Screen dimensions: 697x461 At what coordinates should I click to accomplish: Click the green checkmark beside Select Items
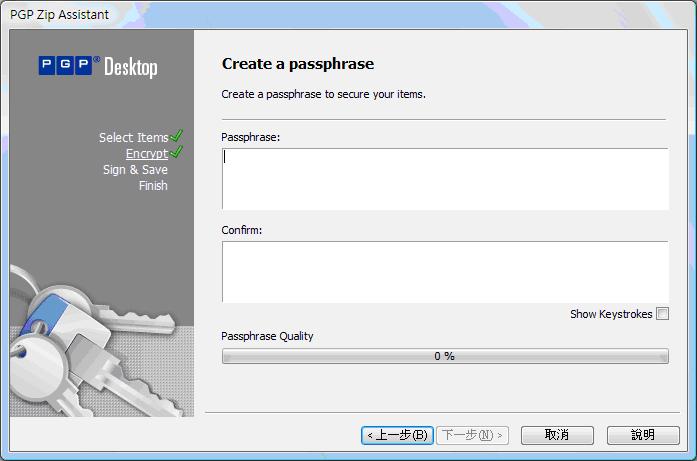click(177, 136)
